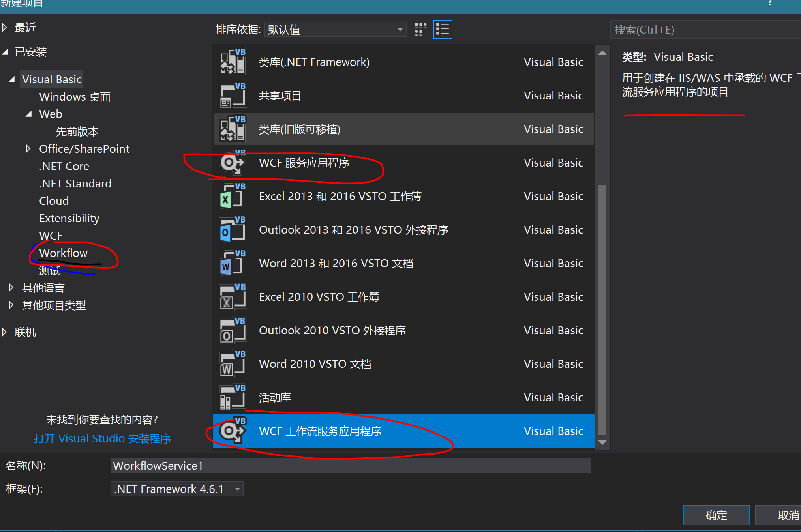Click the Word 2010 VSTO 文档 icon
Image resolution: width=801 pixels, height=532 pixels.
233,363
